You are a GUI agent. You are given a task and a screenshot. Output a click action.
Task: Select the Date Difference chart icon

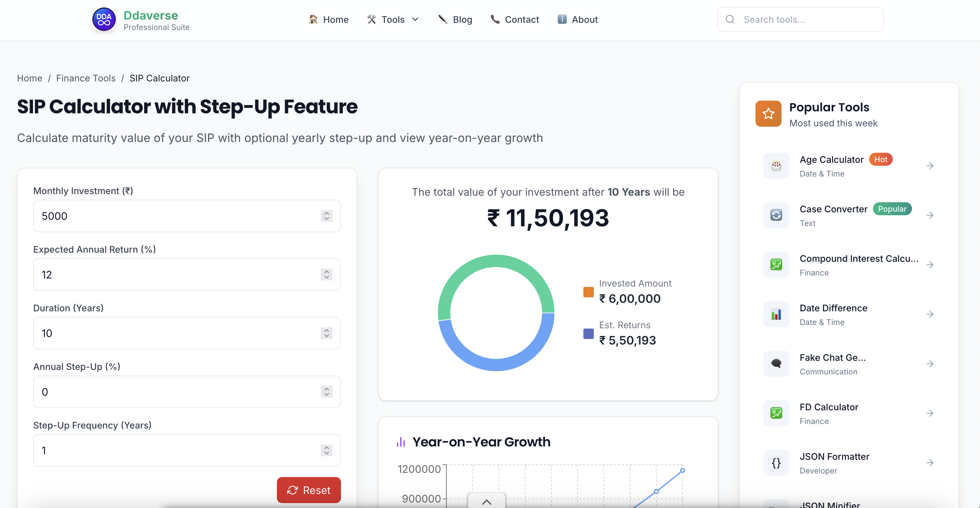[776, 314]
